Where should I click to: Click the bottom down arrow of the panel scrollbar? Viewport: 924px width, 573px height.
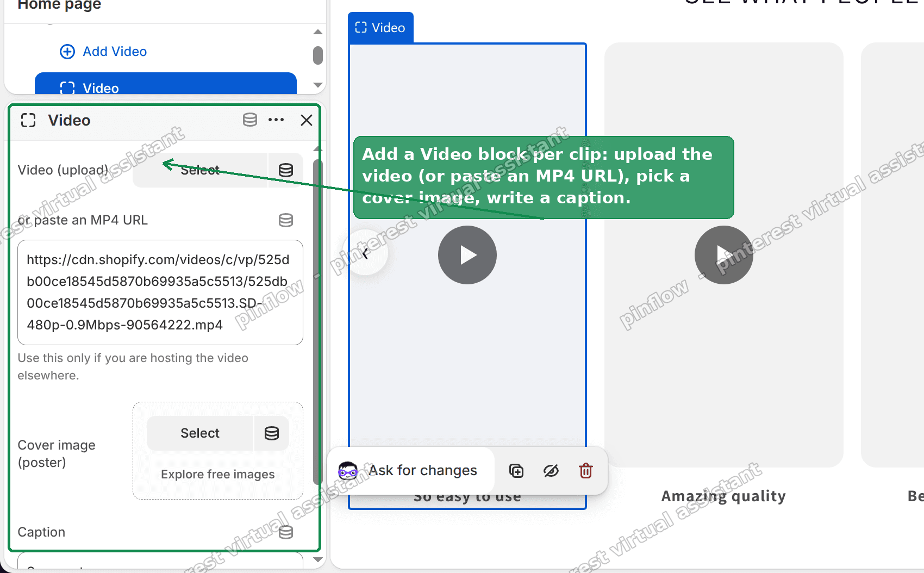(318, 559)
